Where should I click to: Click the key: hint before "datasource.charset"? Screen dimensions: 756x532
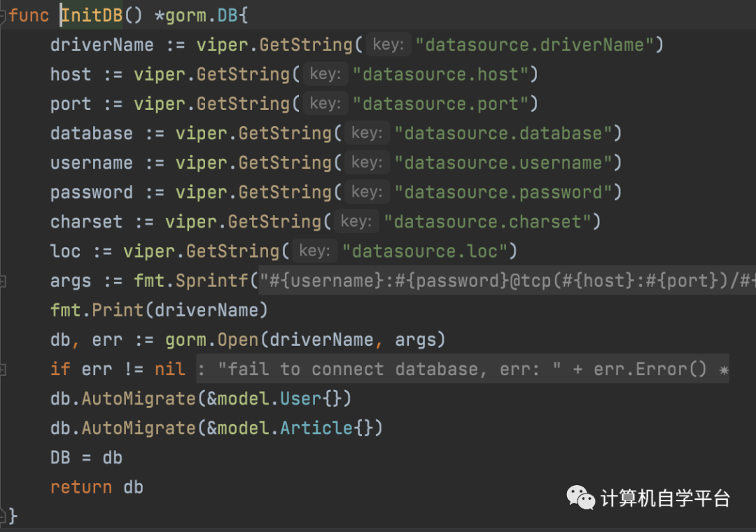(x=356, y=222)
